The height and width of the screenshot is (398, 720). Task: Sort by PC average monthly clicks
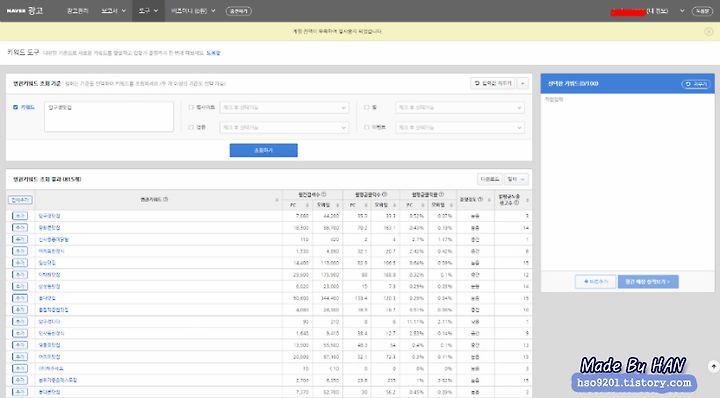tap(366, 205)
